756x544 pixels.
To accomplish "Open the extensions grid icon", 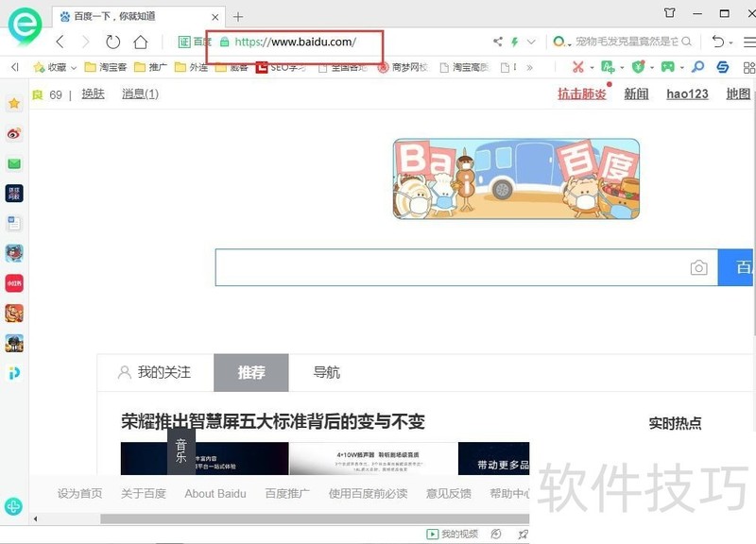I will pyautogui.click(x=749, y=67).
